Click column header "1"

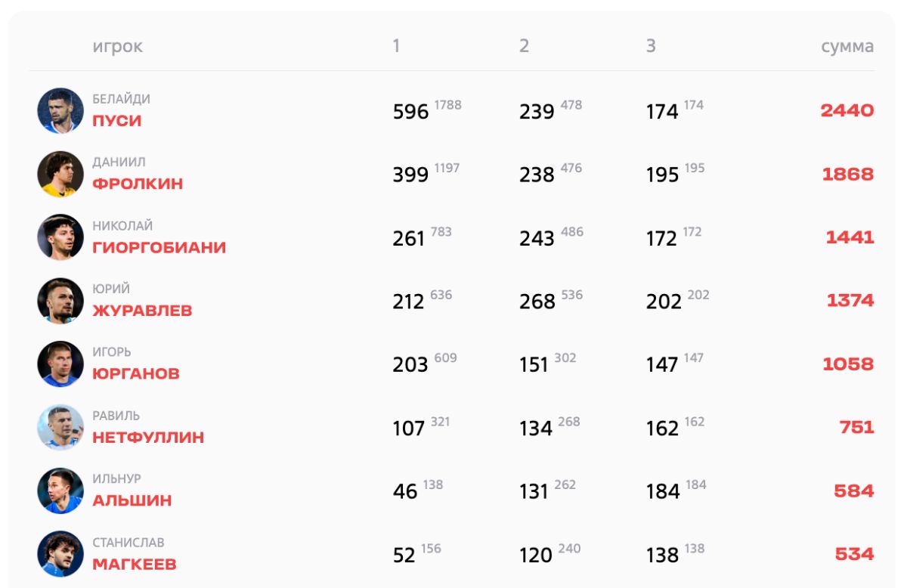pyautogui.click(x=396, y=46)
